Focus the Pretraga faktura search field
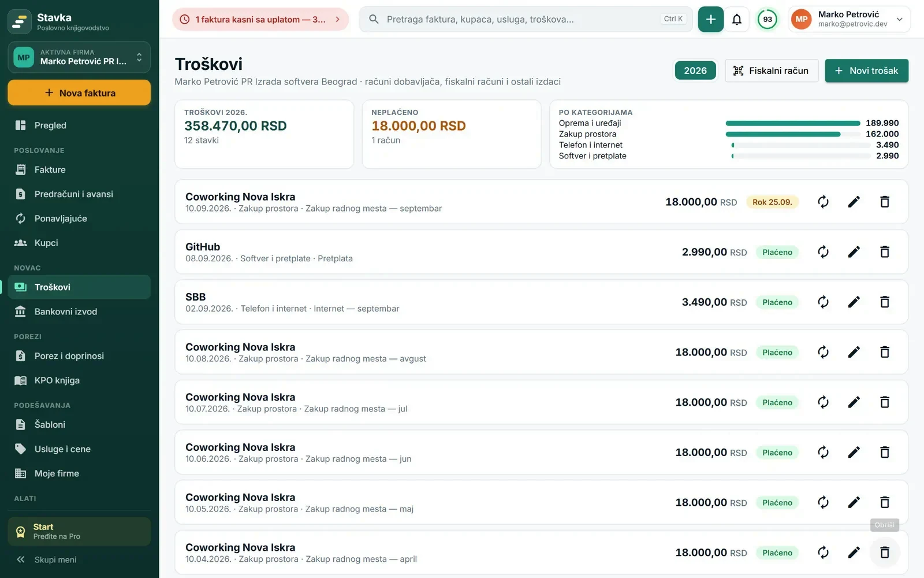This screenshot has width=924, height=578. 526,20
